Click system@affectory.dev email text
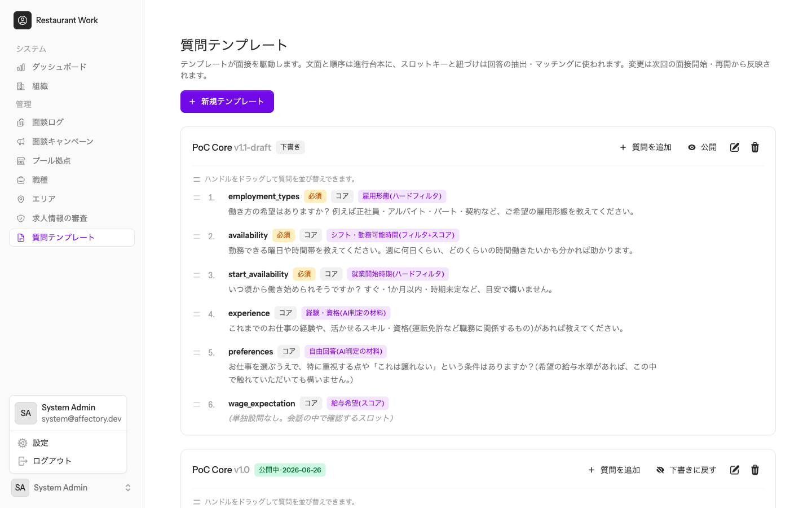The height and width of the screenshot is (508, 812). (x=82, y=419)
